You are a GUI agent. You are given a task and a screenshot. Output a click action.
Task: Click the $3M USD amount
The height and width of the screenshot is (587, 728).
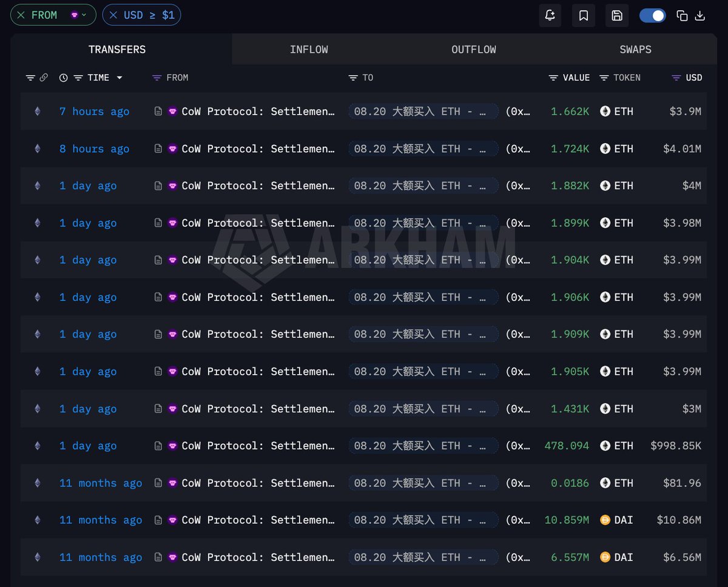tap(692, 409)
